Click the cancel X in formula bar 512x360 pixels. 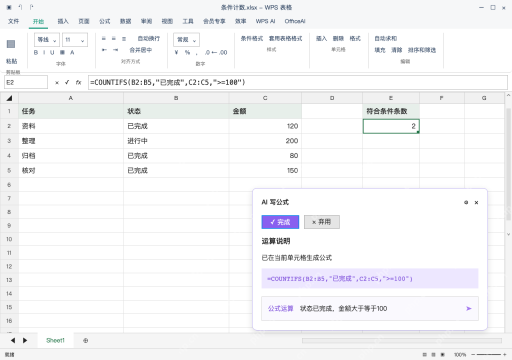[57, 83]
